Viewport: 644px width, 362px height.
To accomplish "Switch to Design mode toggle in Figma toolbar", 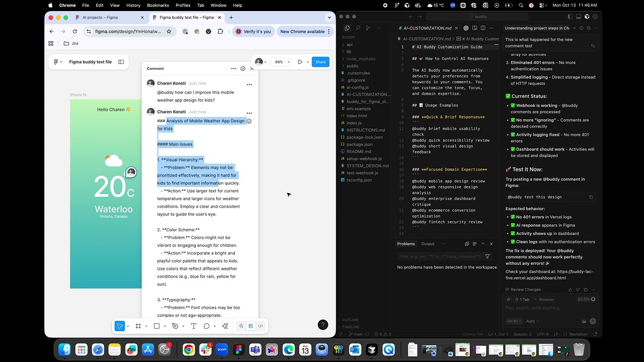I will click(x=251, y=326).
